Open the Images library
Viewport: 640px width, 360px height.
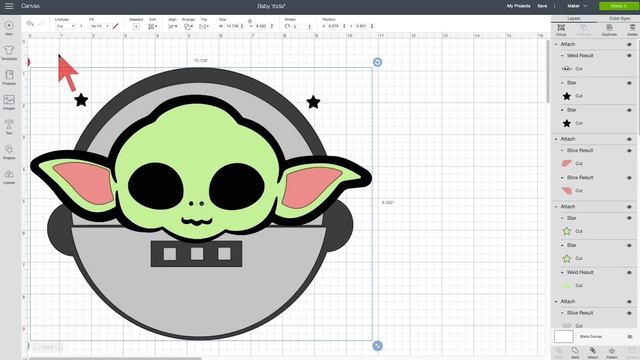click(9, 102)
